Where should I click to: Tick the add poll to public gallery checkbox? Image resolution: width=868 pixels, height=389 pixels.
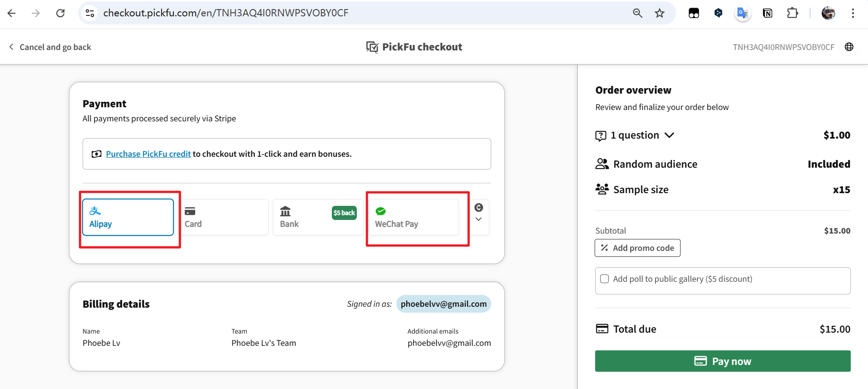[x=605, y=279]
